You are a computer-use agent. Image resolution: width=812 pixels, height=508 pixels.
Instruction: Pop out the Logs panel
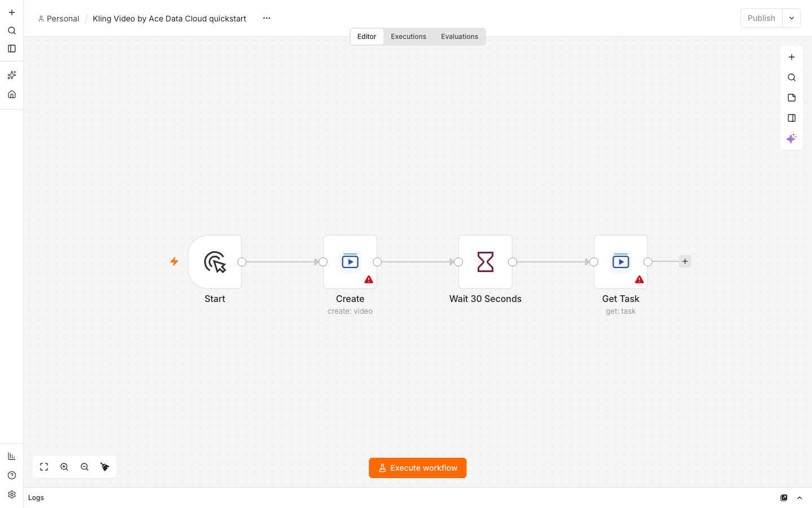[784, 498]
